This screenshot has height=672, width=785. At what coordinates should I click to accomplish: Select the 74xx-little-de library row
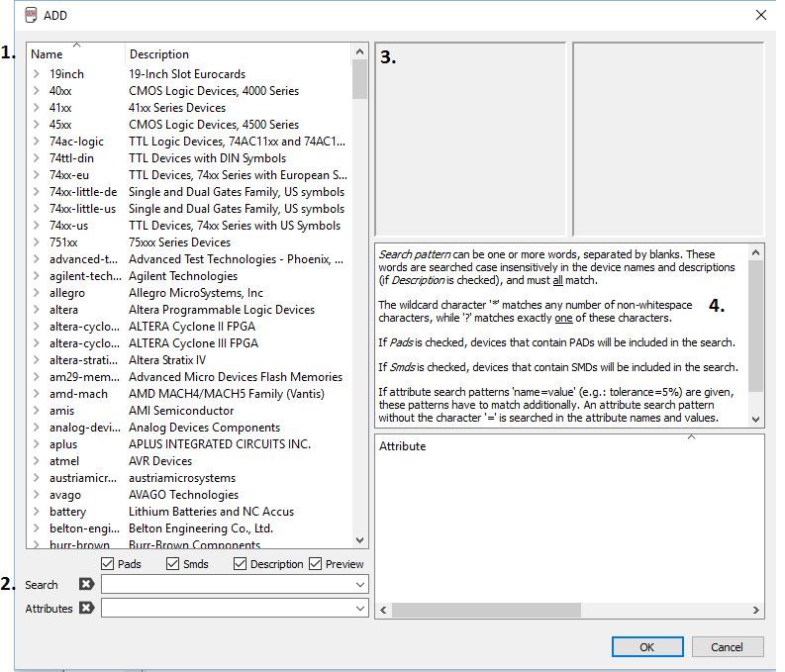[x=189, y=192]
